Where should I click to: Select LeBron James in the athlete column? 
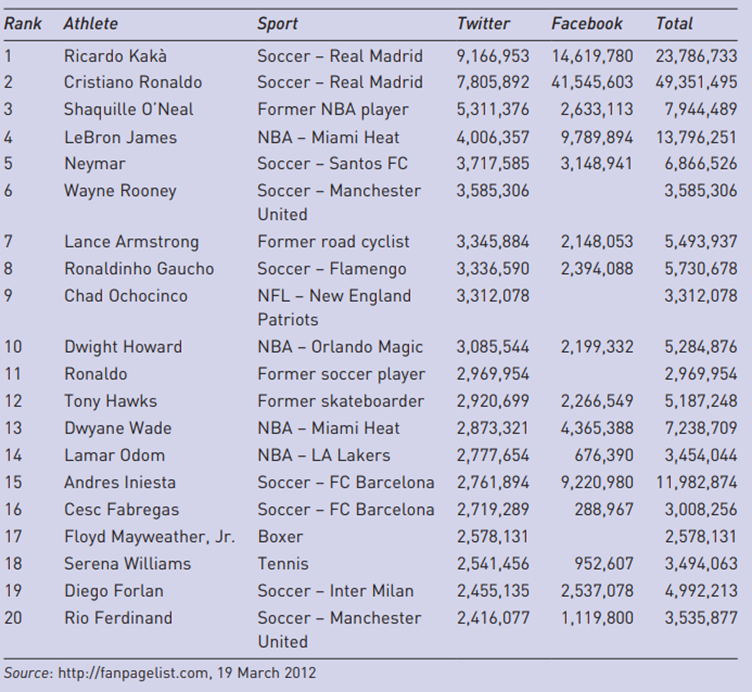pos(120,137)
